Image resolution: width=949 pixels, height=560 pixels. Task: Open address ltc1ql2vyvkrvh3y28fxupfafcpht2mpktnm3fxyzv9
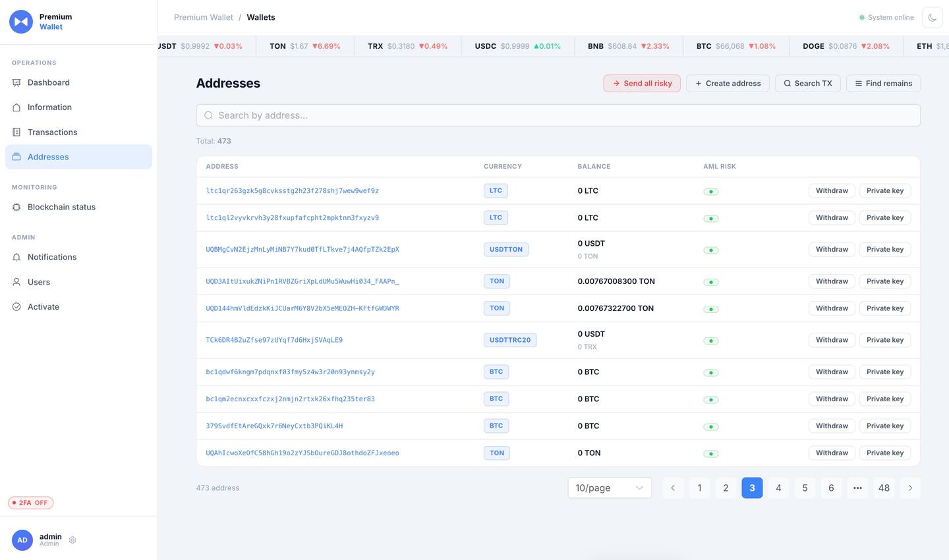click(x=293, y=218)
